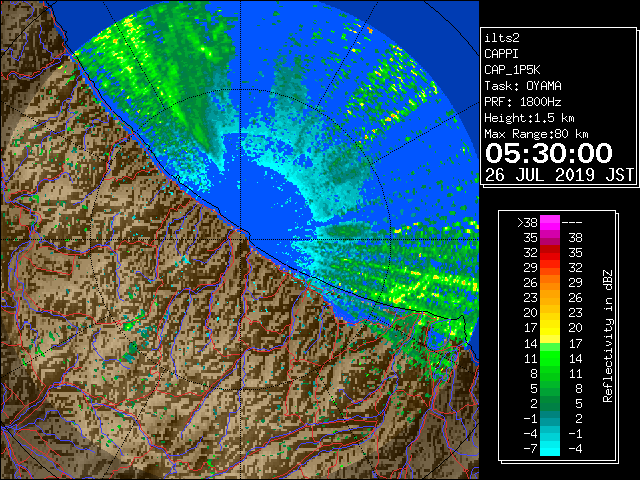640x480 pixels.
Task: Click the 'ilts2' label in info box
Action: pos(502,38)
